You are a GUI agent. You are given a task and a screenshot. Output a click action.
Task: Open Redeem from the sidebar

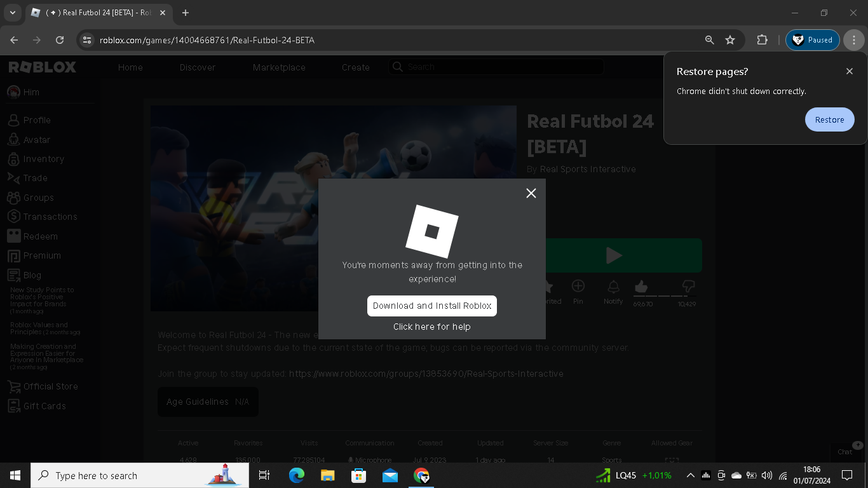[x=32, y=236]
